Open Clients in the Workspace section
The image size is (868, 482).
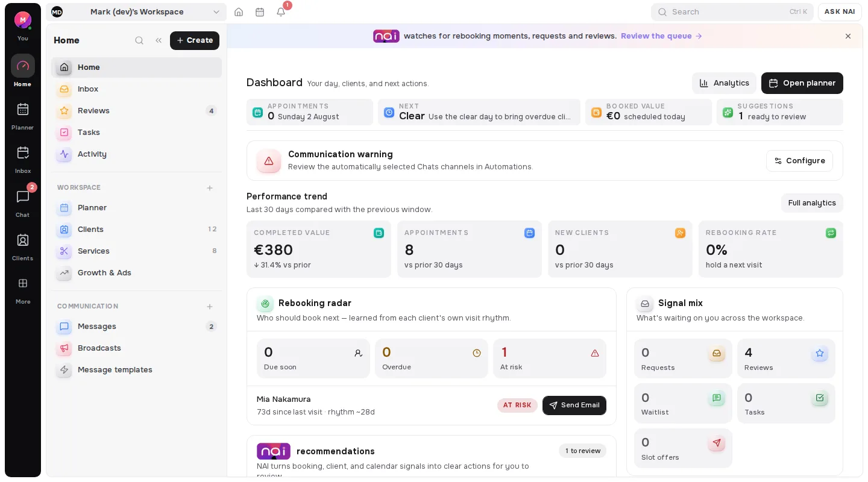tap(136, 230)
